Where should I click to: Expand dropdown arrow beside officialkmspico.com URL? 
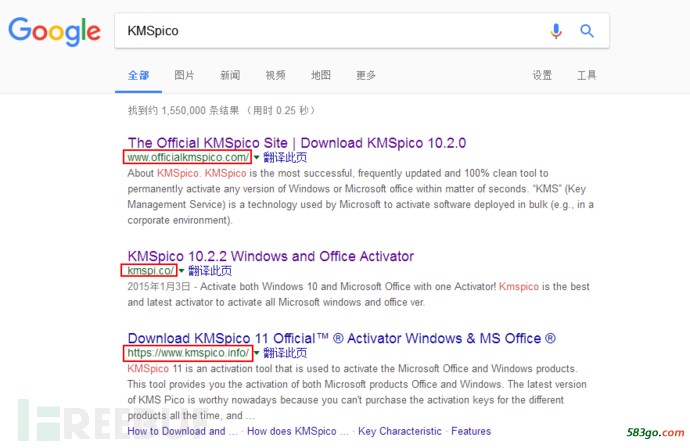tap(257, 157)
